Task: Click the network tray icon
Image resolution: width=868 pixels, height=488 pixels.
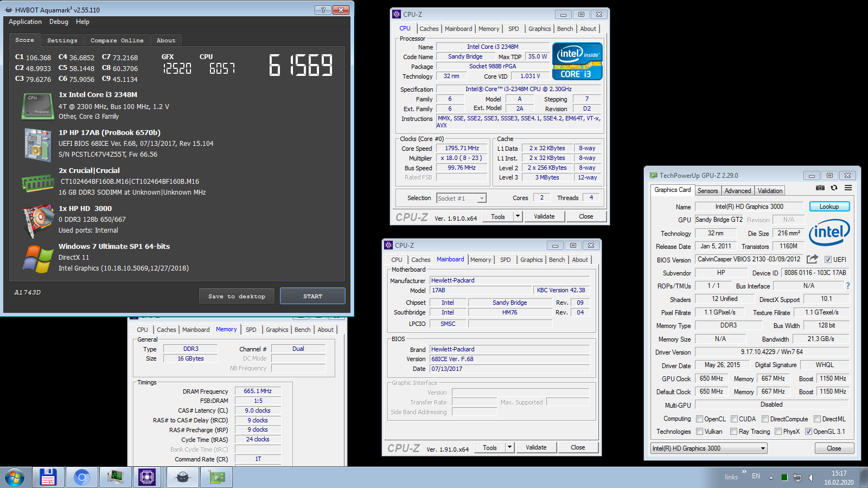Action: pyautogui.click(x=797, y=478)
